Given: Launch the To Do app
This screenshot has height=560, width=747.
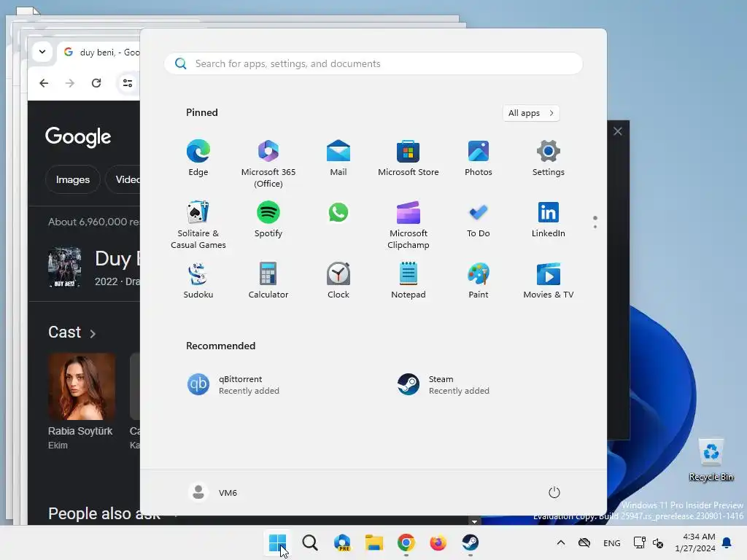Looking at the screenshot, I should (x=479, y=219).
